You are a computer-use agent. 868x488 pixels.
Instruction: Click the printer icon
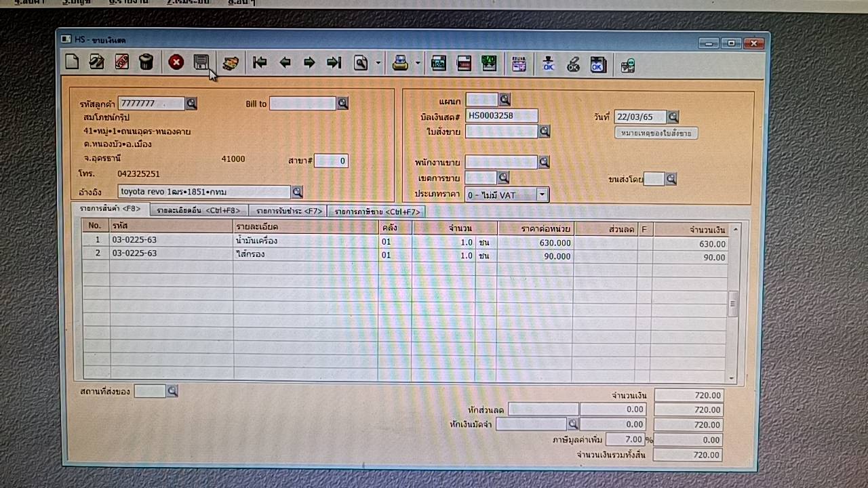point(400,64)
